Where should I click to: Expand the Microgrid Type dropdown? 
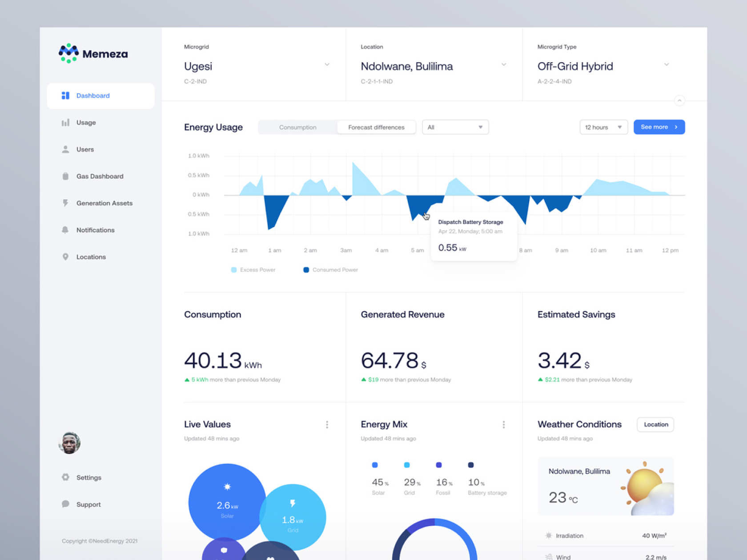[667, 65]
